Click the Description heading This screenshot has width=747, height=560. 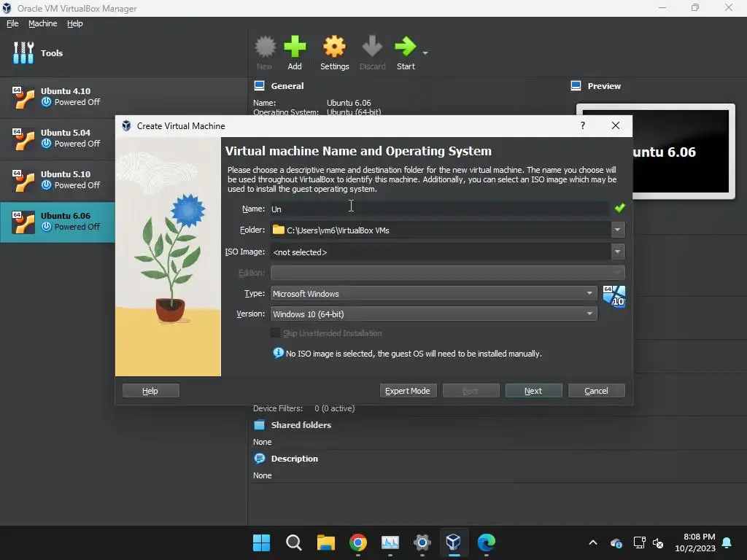pos(295,459)
